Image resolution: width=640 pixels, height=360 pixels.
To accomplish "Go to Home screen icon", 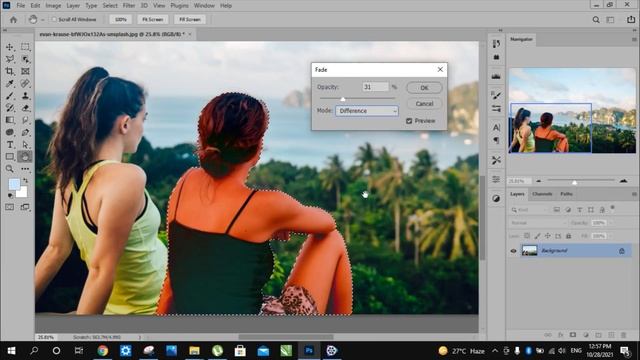I will [13, 20].
